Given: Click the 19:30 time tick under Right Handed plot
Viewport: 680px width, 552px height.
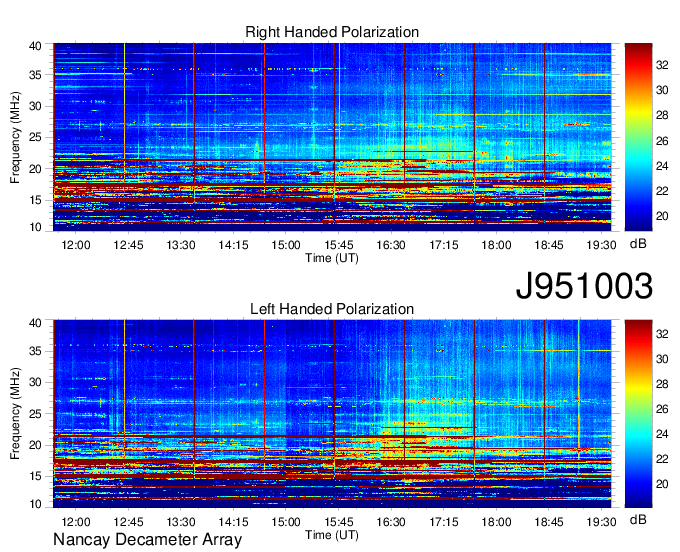Looking at the screenshot, I should click(601, 245).
